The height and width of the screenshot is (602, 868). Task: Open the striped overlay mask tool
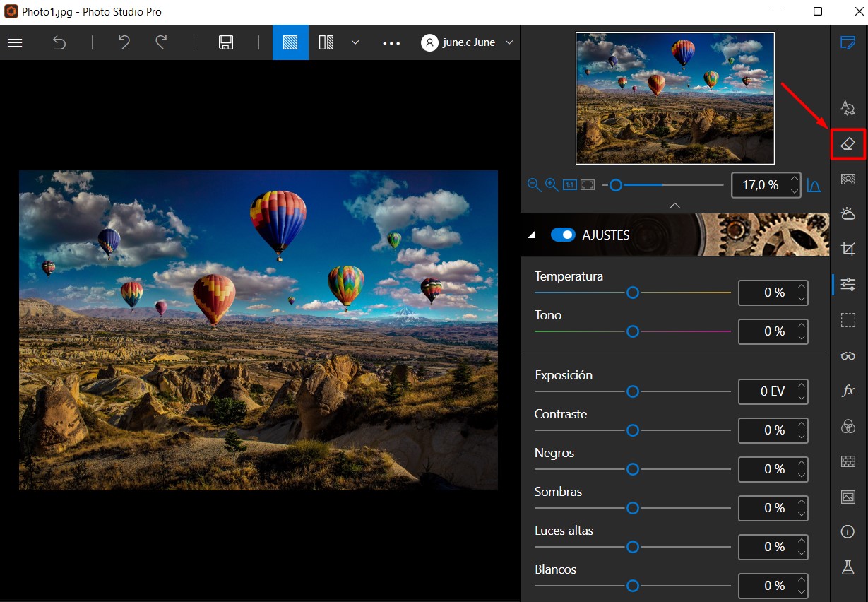[848, 179]
